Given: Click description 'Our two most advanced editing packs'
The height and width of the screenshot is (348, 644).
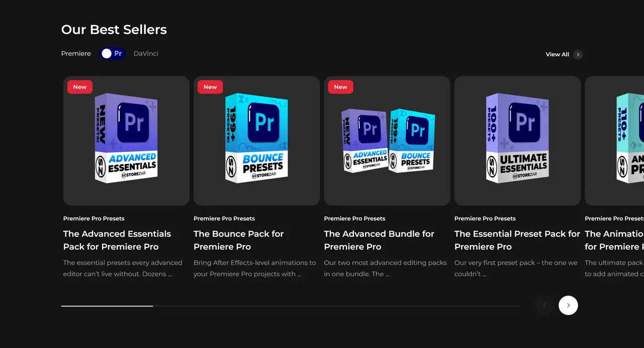Looking at the screenshot, I should tap(385, 269).
